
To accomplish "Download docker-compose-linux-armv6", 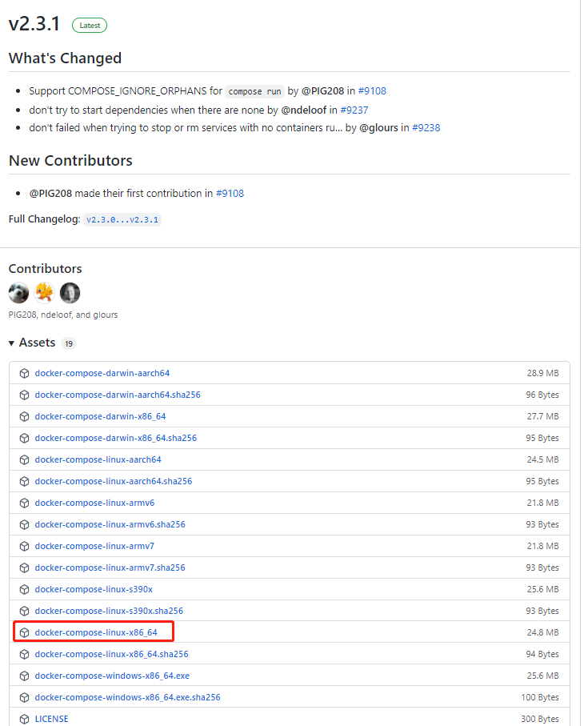I will click(95, 503).
